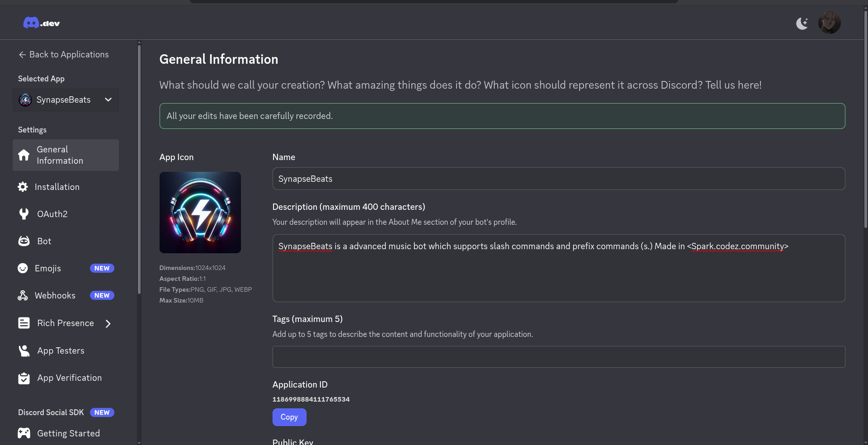
Task: Click the Tags input box
Action: [x=558, y=357]
